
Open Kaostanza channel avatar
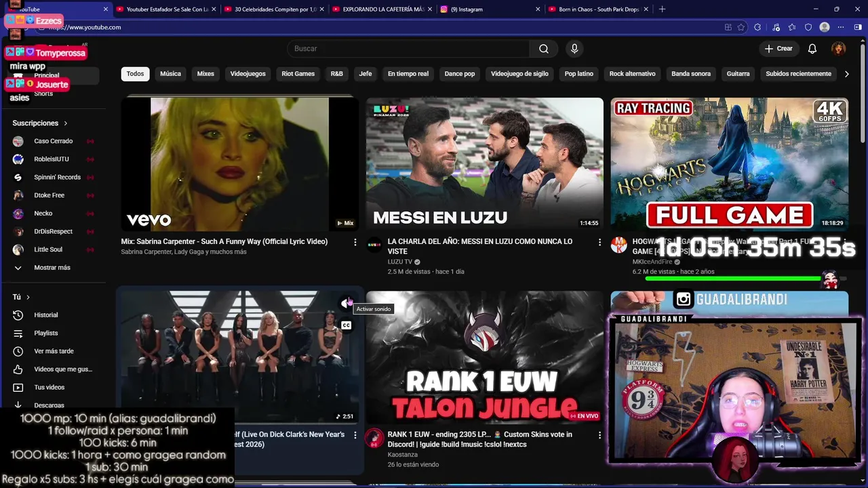(x=374, y=438)
